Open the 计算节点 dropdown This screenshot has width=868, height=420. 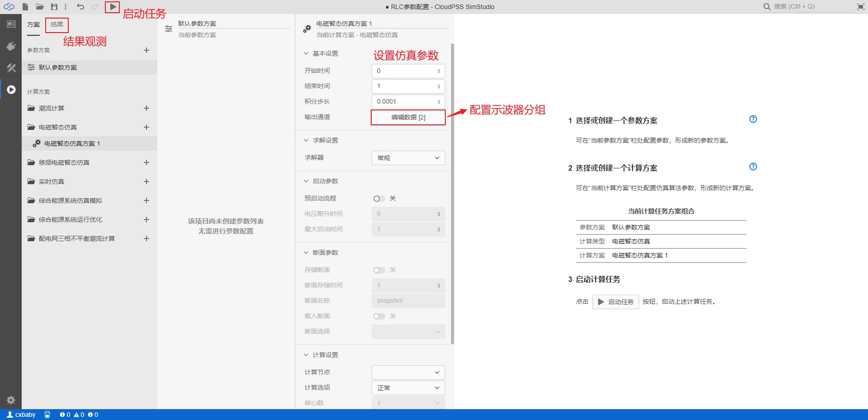[x=408, y=372]
